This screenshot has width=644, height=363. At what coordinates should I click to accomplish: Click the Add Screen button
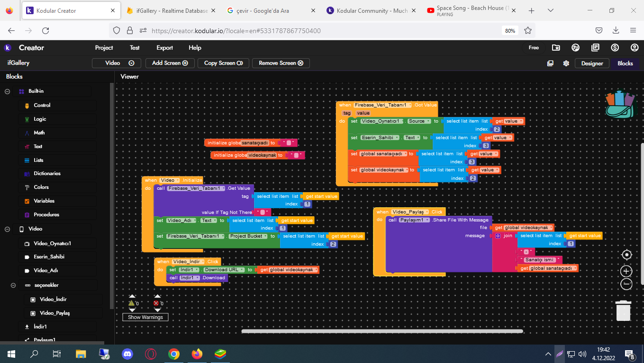(170, 63)
